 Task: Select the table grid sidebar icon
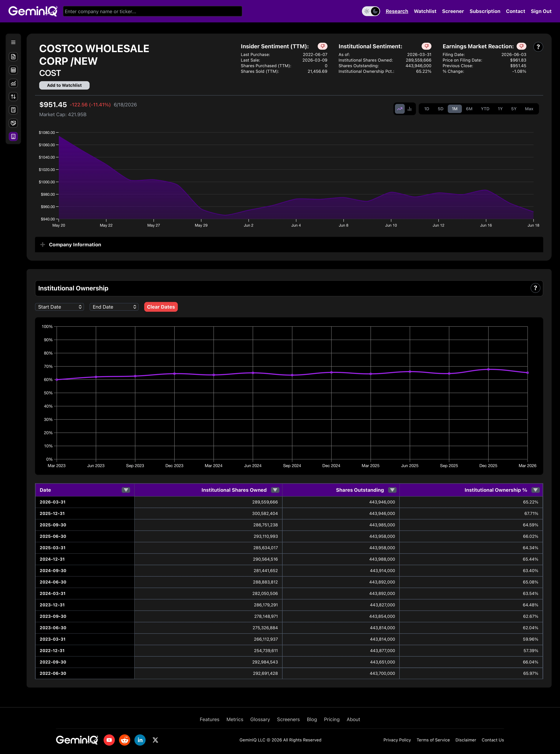(13, 70)
